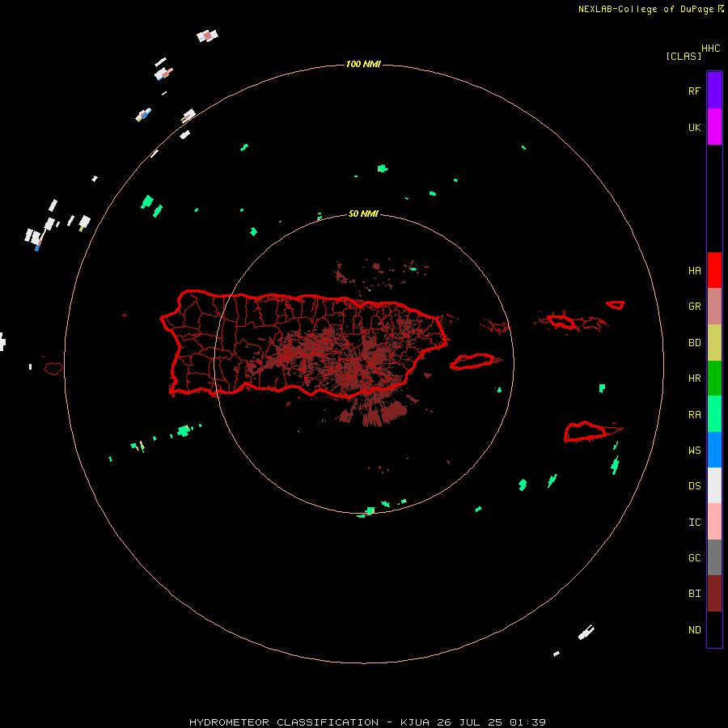This screenshot has width=728, height=728.
Task: Click the 50 NMI range ring label
Action: coord(363,214)
